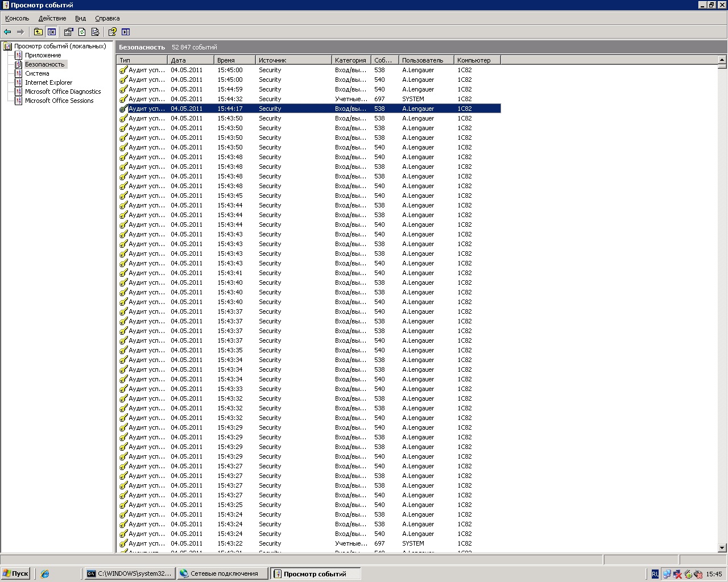728x582 pixels.
Task: Switch to Сетевые подключения taskbar window
Action: click(x=222, y=573)
